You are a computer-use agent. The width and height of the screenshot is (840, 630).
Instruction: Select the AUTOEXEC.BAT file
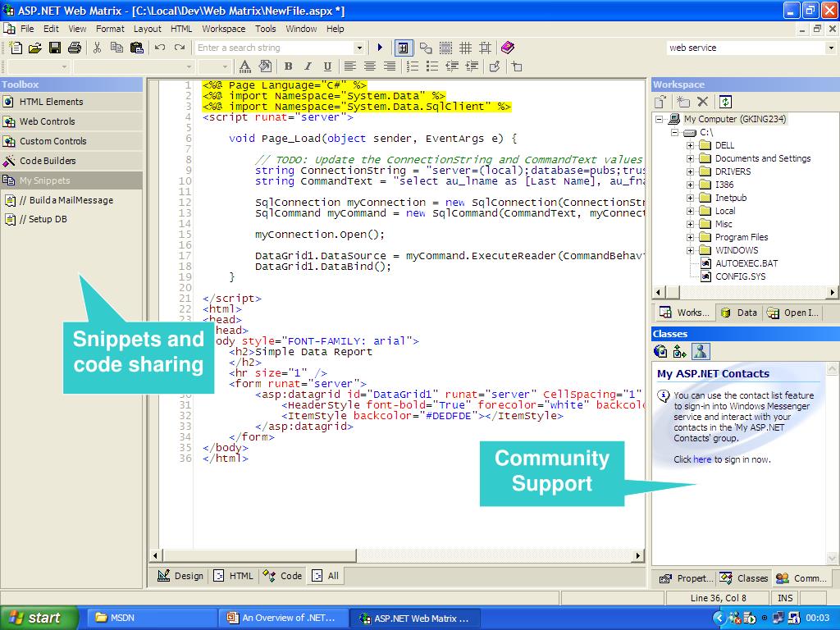point(746,263)
